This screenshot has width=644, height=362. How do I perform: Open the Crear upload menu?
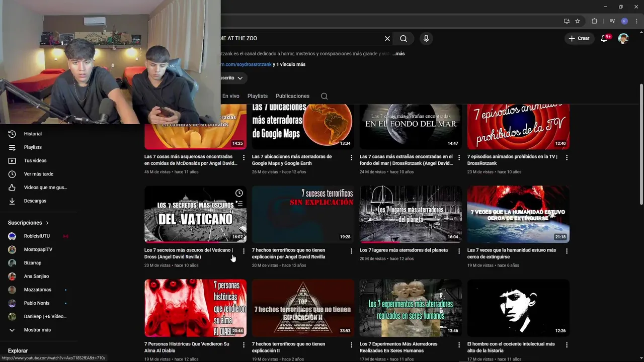click(x=579, y=38)
